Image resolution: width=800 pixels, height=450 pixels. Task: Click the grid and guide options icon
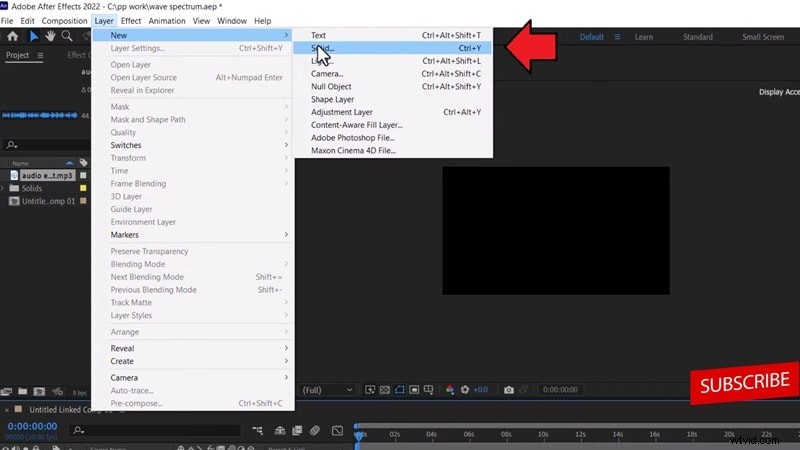coord(429,390)
